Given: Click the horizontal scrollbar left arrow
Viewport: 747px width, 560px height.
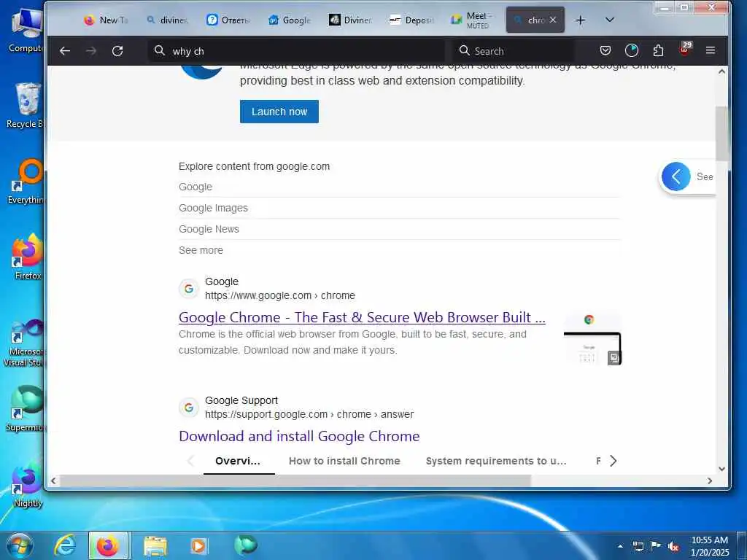Looking at the screenshot, I should (53, 481).
